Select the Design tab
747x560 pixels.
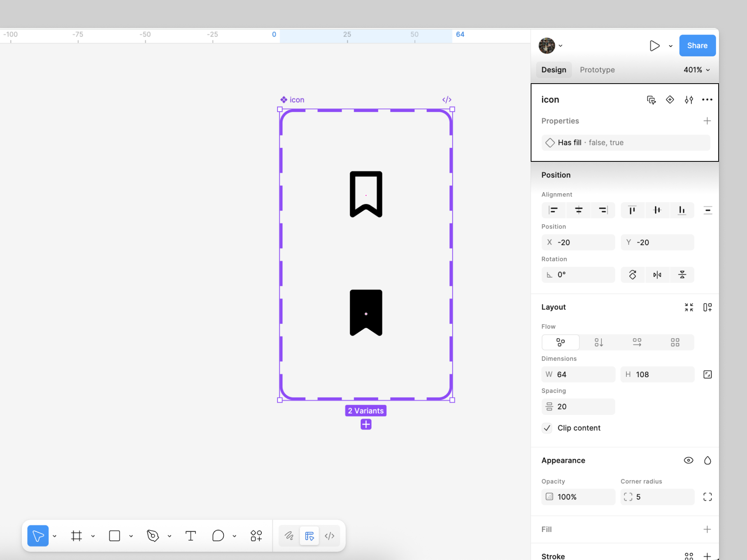click(554, 70)
